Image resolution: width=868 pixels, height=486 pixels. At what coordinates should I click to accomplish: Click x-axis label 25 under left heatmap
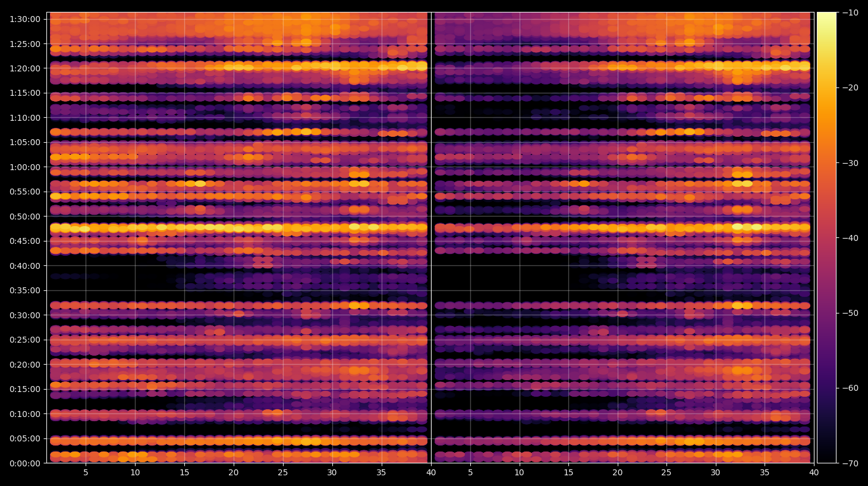(282, 473)
